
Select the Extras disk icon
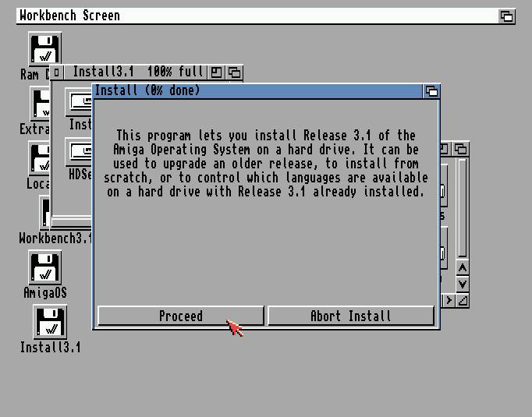click(41, 103)
